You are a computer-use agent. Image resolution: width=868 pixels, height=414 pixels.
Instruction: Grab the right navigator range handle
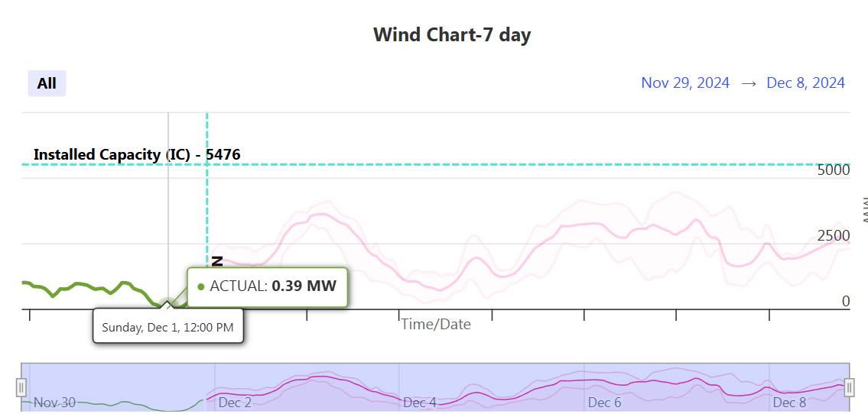[x=850, y=387]
